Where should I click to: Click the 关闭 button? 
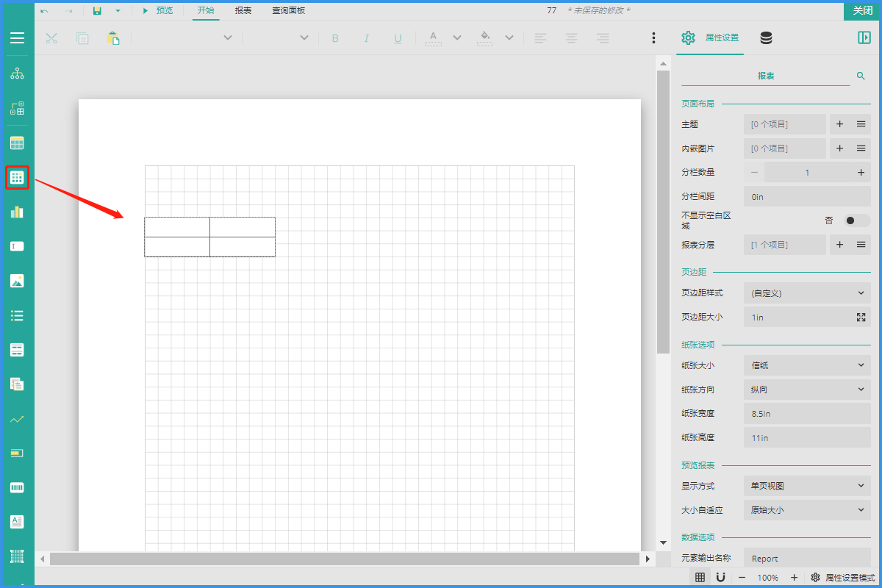pyautogui.click(x=862, y=10)
